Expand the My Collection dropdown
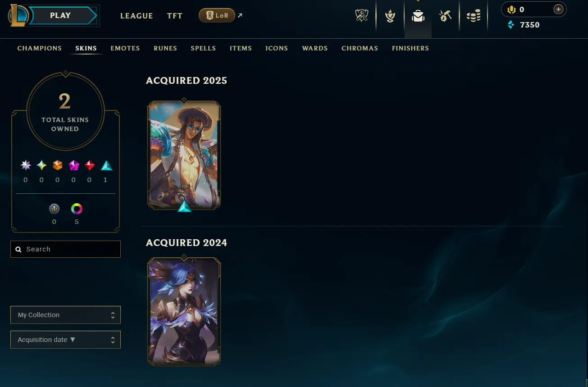The height and width of the screenshot is (387, 588). click(x=65, y=315)
